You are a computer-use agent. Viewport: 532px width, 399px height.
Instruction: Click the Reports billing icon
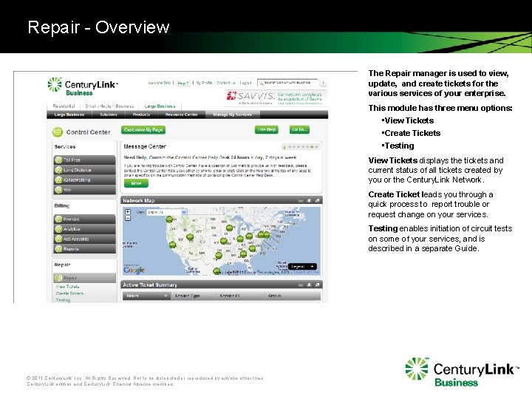coord(58,249)
